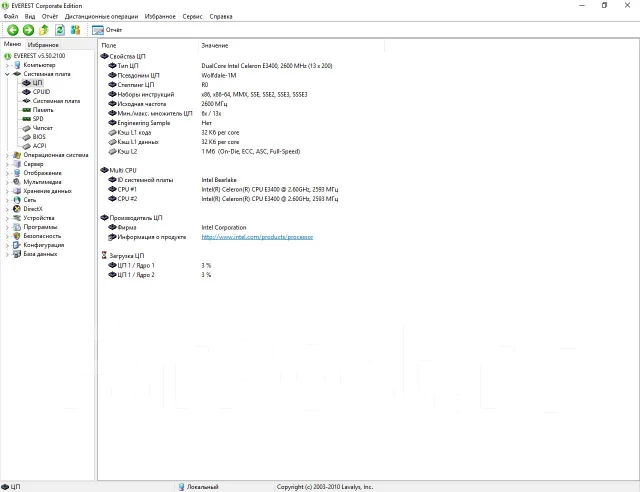
Task: Select the Engineering Sample row
Action: [160, 123]
